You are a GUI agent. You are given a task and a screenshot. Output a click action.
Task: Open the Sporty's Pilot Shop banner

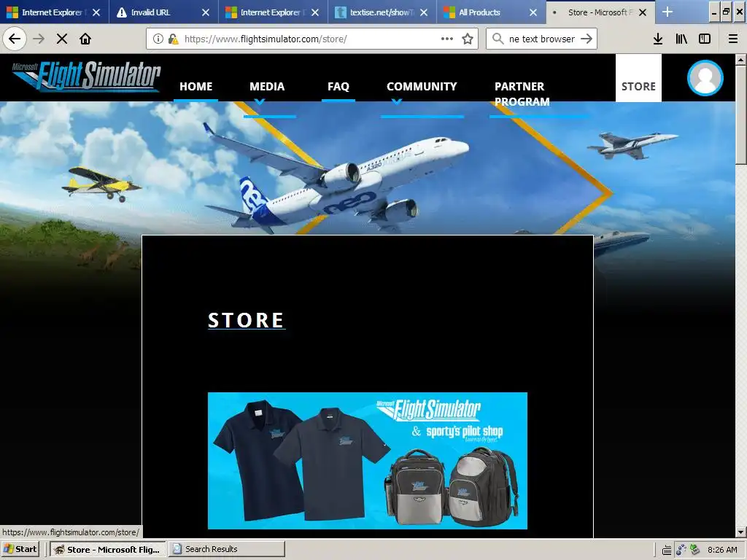pyautogui.click(x=368, y=461)
